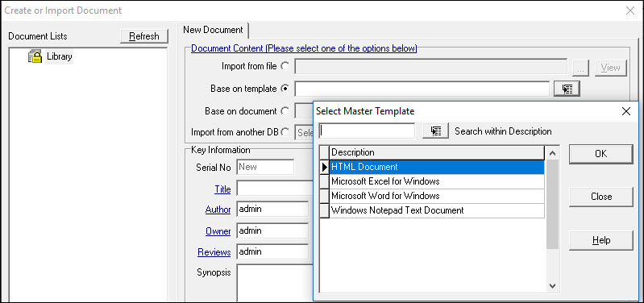Select Base on document radio button
The width and height of the screenshot is (644, 303).
[285, 111]
